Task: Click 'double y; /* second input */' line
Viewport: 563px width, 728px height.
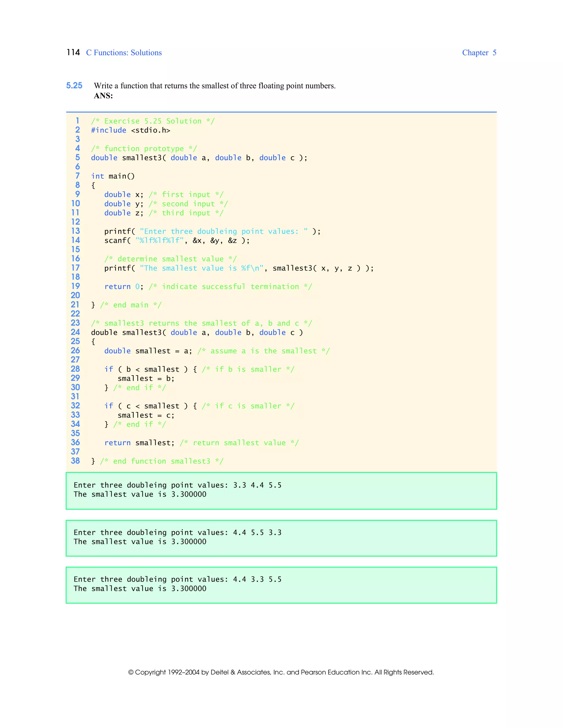Action: (x=166, y=204)
